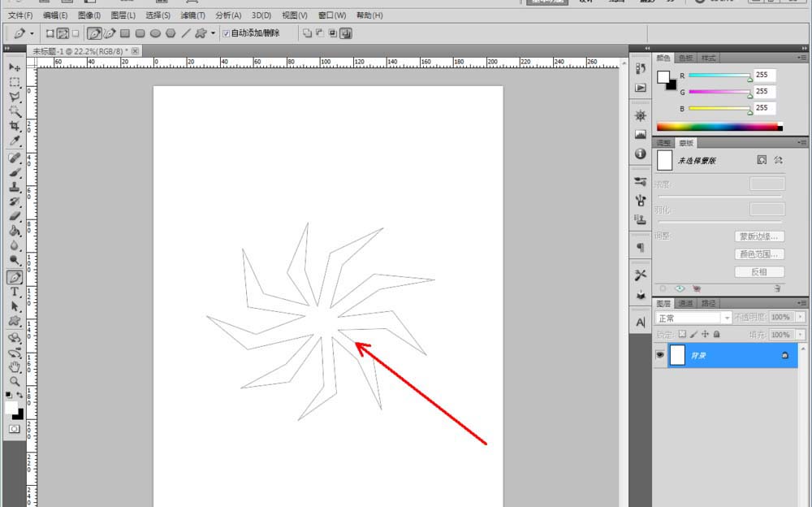Toggle lock position in Layers panel

(705, 335)
